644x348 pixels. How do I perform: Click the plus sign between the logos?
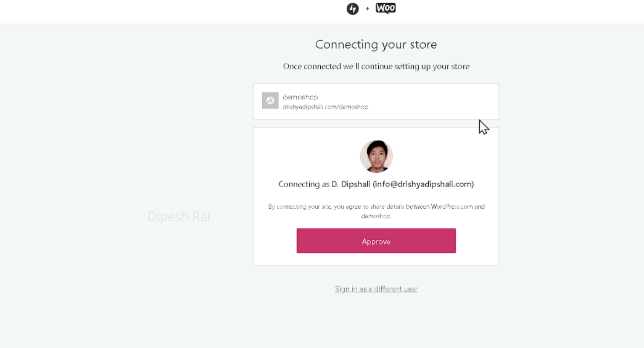point(367,9)
